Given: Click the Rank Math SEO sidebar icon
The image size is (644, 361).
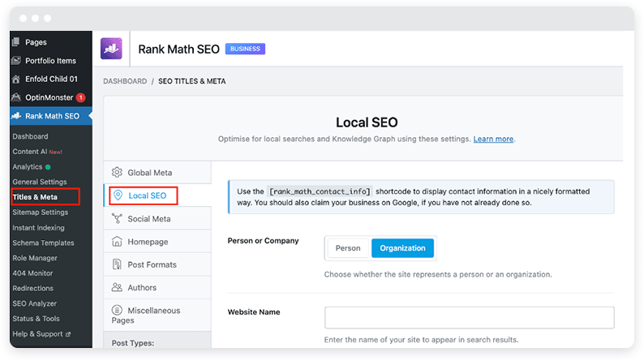Looking at the screenshot, I should pos(16,116).
